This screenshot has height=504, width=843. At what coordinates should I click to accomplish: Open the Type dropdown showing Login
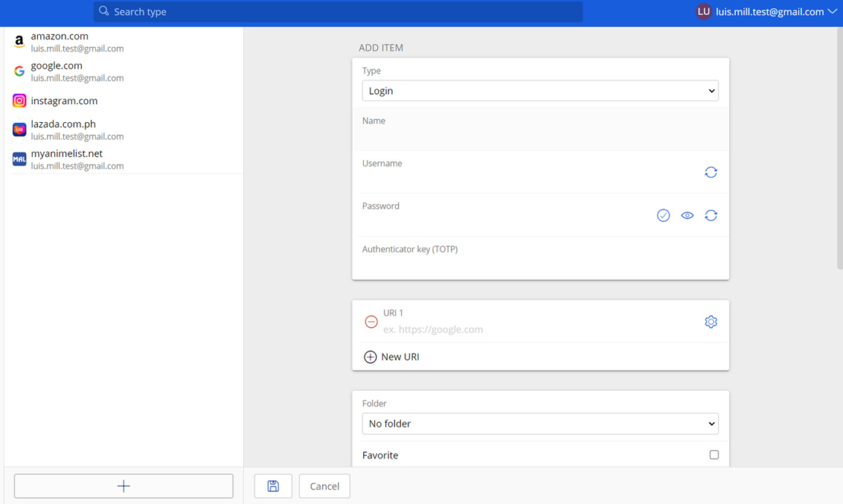pos(540,90)
